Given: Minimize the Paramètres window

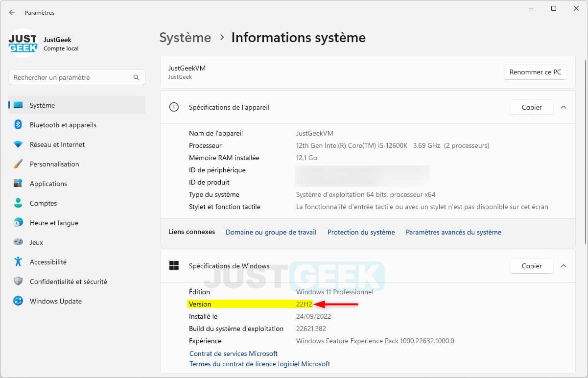Looking at the screenshot, I should (531, 8).
